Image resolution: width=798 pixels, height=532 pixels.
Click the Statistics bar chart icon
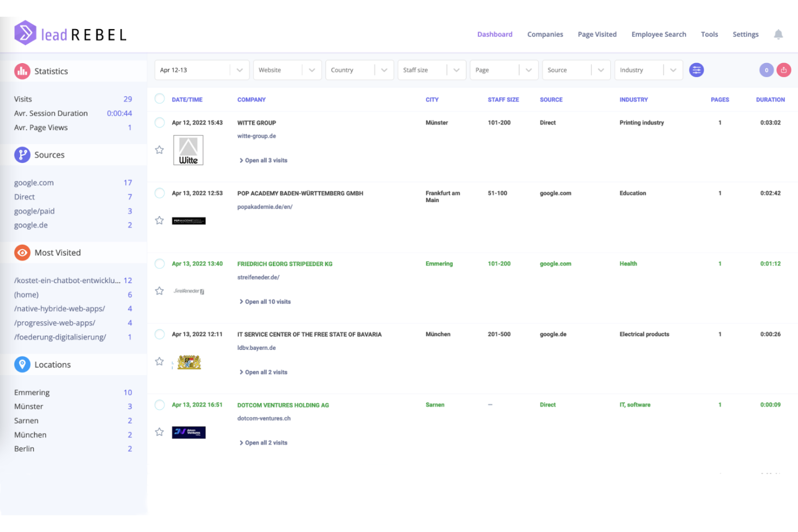tap(22, 71)
